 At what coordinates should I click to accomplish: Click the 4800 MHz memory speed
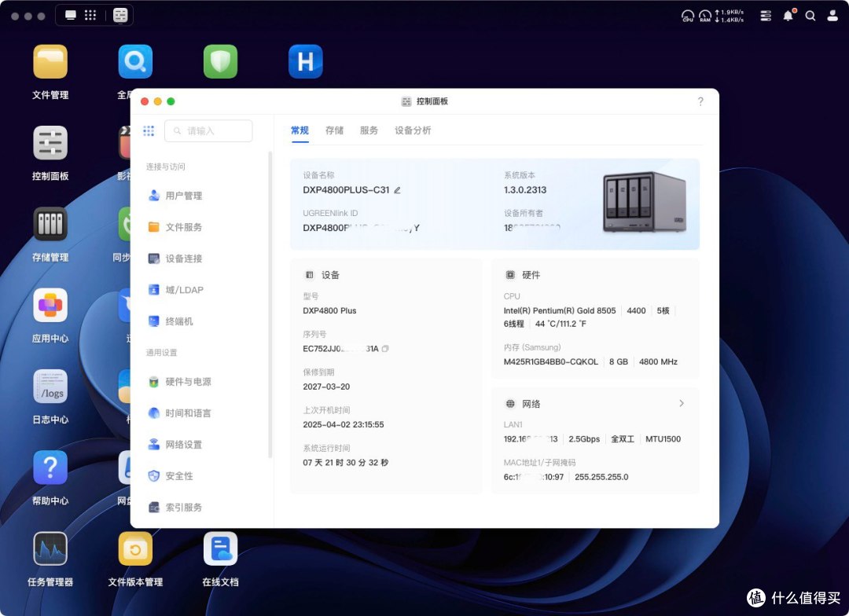pos(658,361)
